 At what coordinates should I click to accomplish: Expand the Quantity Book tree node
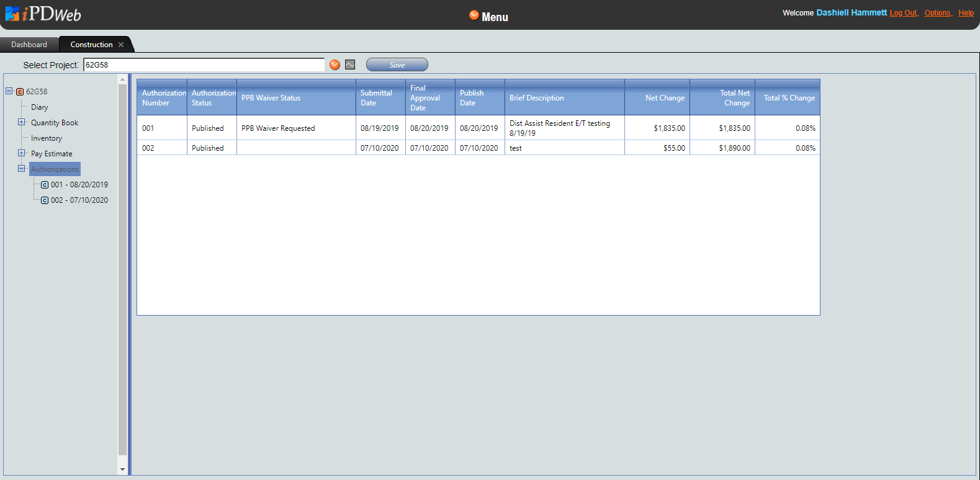click(22, 122)
